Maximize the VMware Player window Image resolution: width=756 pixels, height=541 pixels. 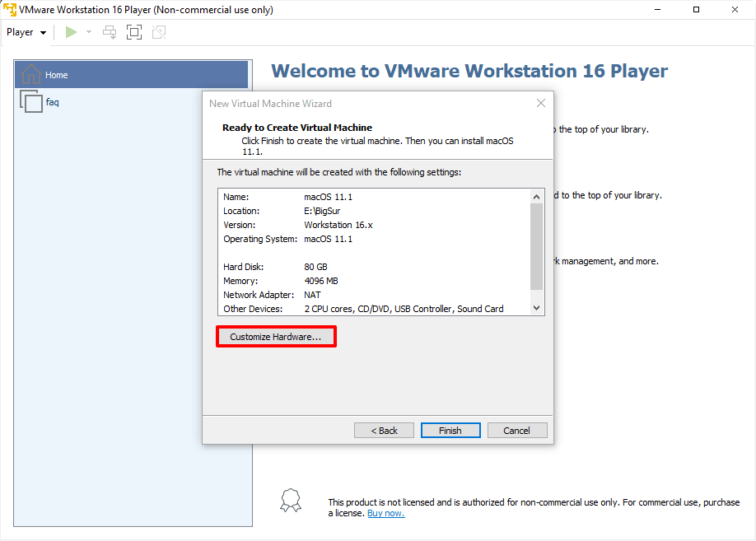click(x=696, y=10)
